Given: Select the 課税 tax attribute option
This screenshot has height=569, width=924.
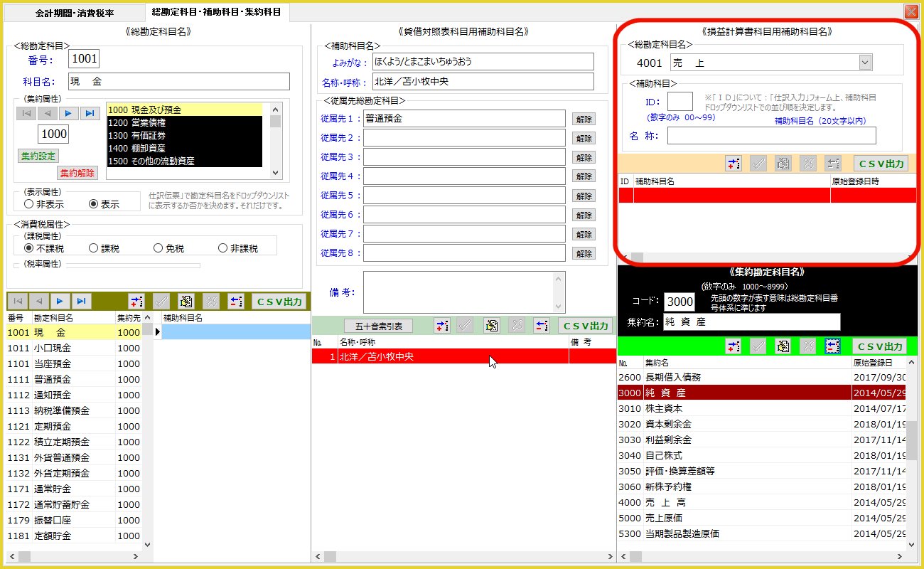Looking at the screenshot, I should (93, 248).
